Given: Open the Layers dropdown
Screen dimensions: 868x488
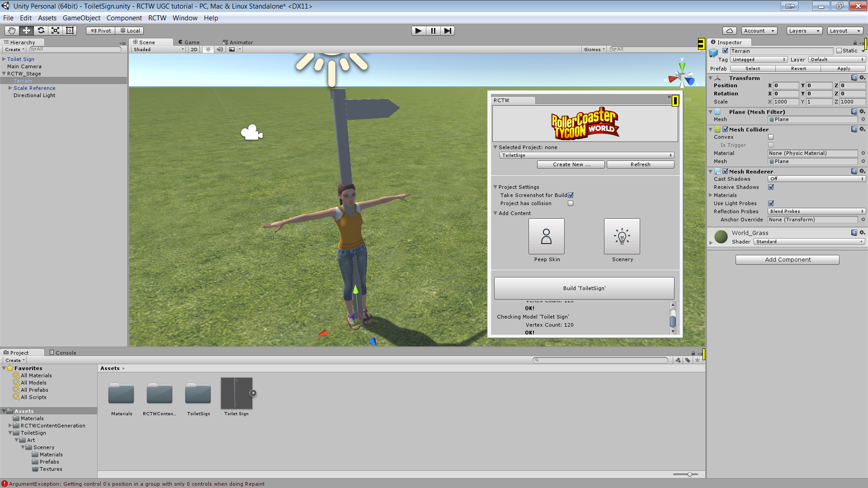Looking at the screenshot, I should click(x=803, y=31).
